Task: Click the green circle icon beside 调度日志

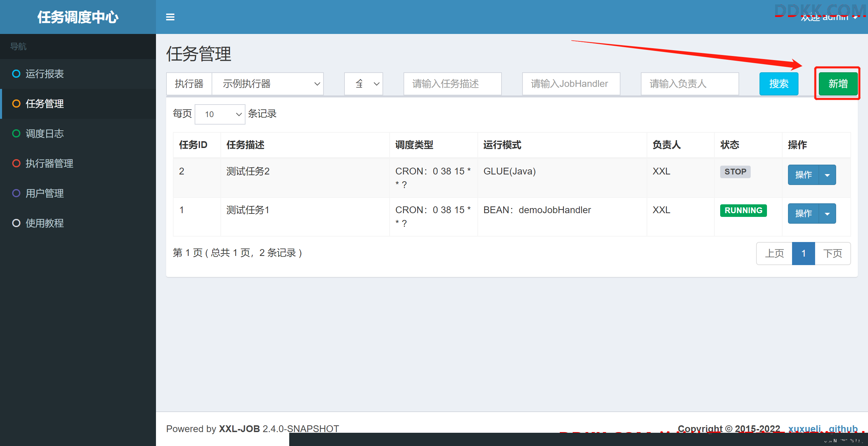Action: click(x=16, y=133)
